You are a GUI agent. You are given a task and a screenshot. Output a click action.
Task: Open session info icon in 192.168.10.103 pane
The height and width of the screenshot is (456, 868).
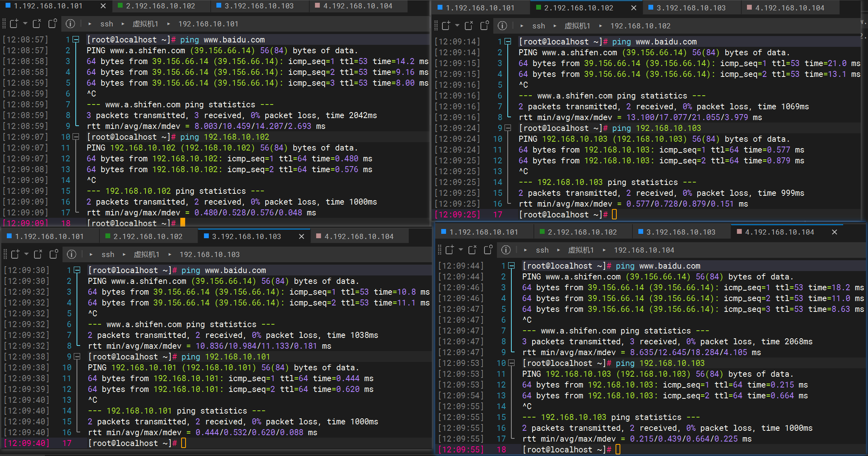pos(71,255)
